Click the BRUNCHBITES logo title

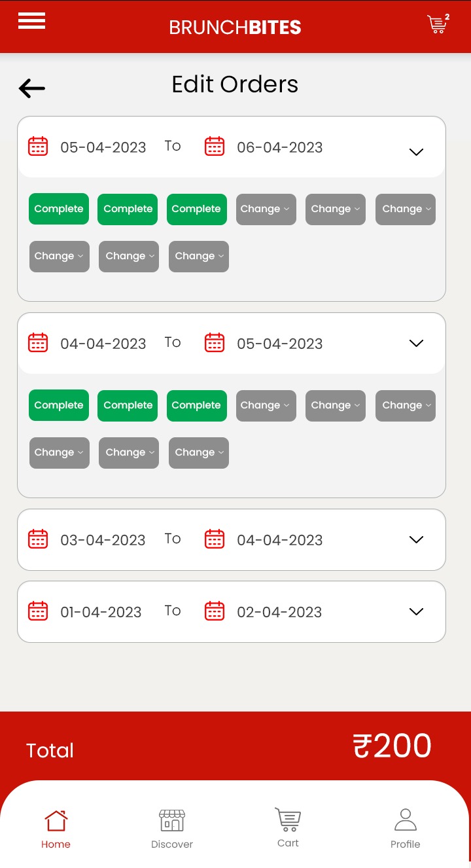(235, 27)
